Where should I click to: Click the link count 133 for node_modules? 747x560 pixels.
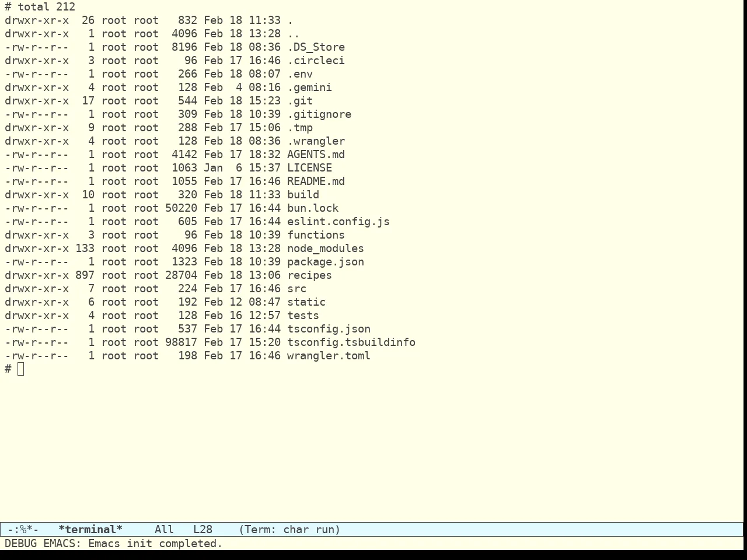click(85, 249)
